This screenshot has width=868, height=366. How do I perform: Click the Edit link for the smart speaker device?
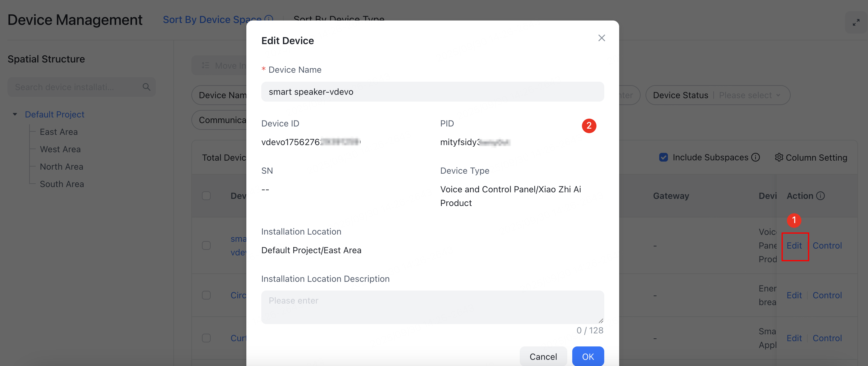(795, 245)
